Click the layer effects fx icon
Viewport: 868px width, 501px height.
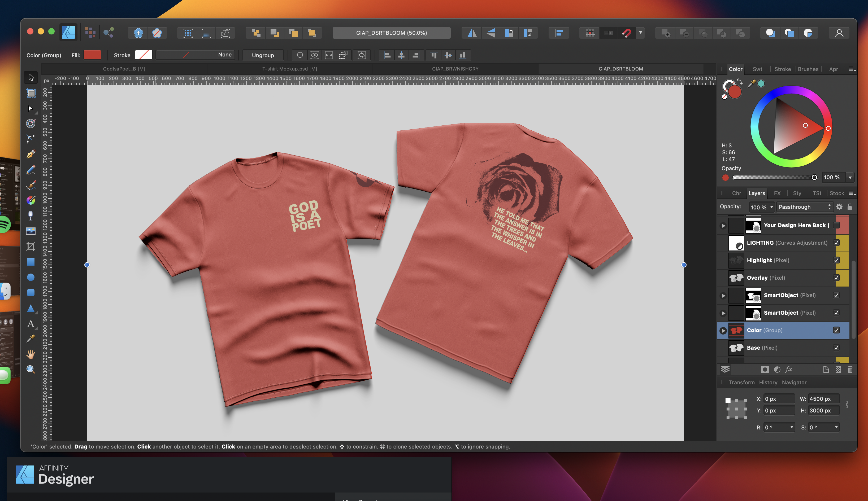[788, 369]
